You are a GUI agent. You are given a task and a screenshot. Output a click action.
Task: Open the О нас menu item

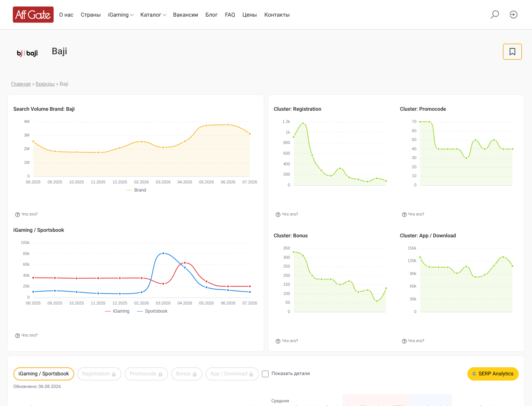(66, 15)
